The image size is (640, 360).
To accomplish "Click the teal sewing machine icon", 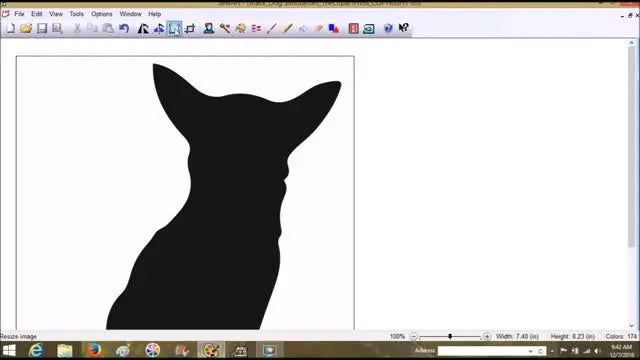I will pos(369,28).
